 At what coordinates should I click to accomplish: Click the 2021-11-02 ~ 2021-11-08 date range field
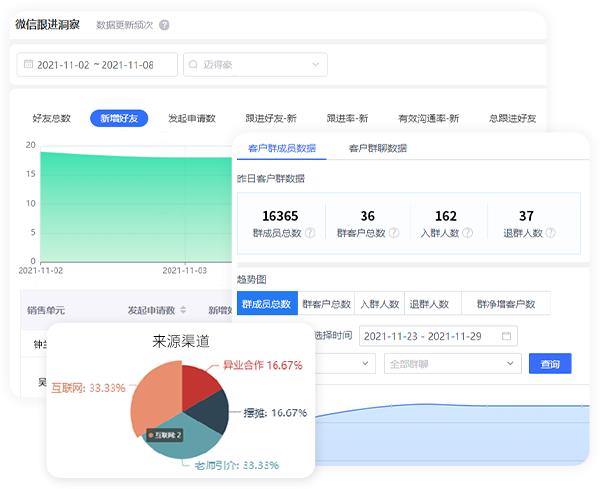coord(97,65)
